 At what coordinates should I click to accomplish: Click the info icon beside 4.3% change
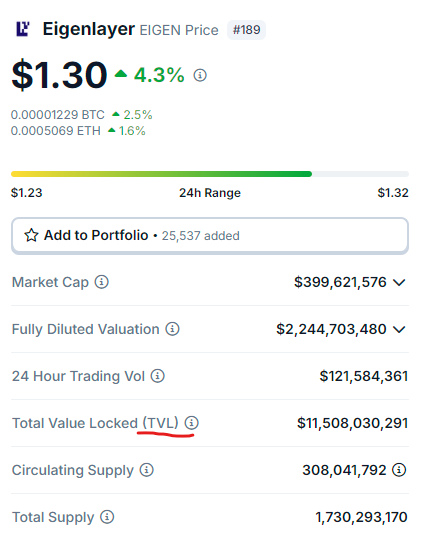200,75
